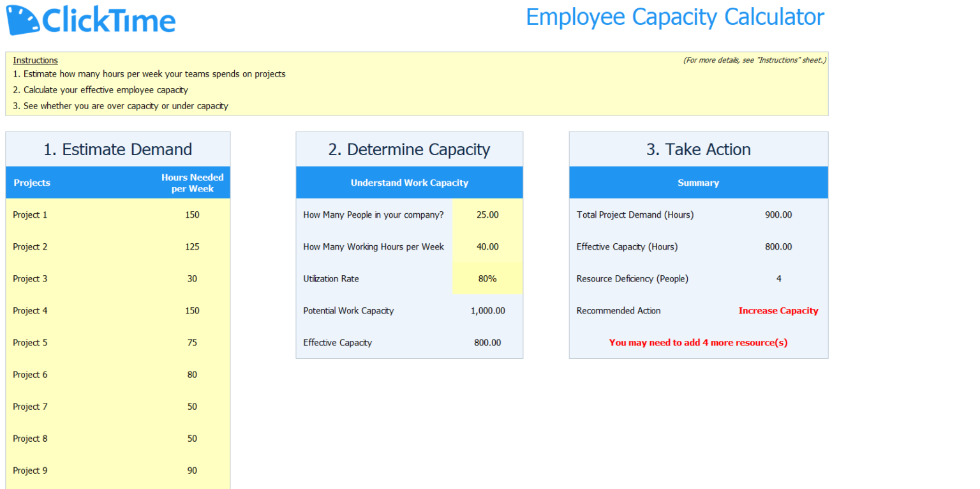The height and width of the screenshot is (489, 980).
Task: Select the Project 5 hours value 75
Action: [x=192, y=343]
